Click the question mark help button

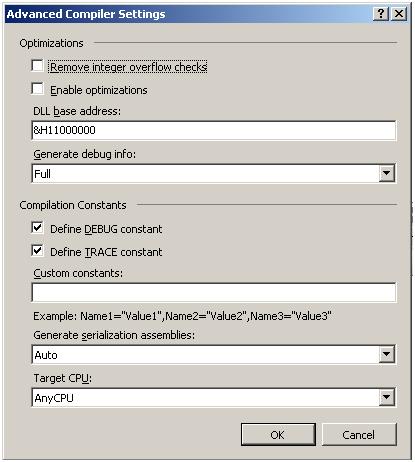[381, 14]
